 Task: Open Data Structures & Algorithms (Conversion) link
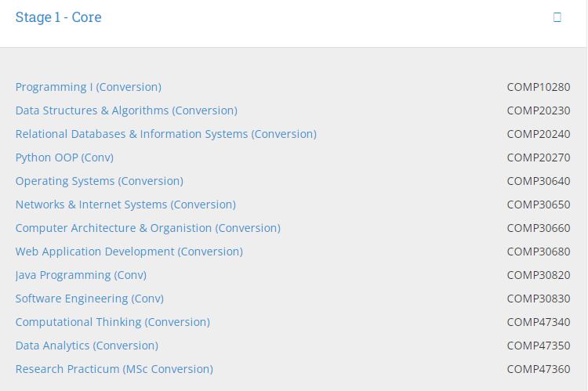point(126,110)
